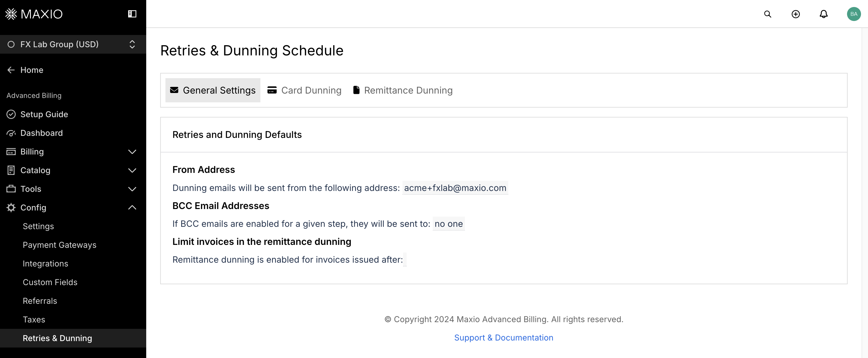Click the Dashboard gauge icon

point(11,133)
